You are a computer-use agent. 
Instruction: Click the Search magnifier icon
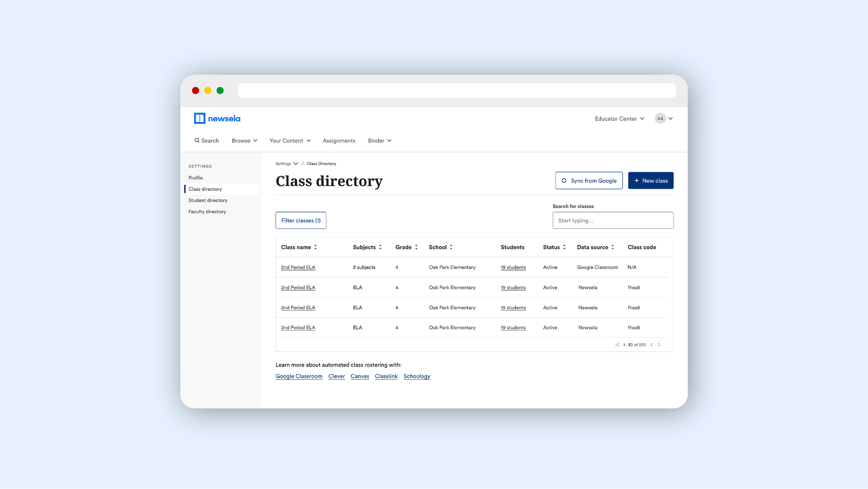click(197, 140)
